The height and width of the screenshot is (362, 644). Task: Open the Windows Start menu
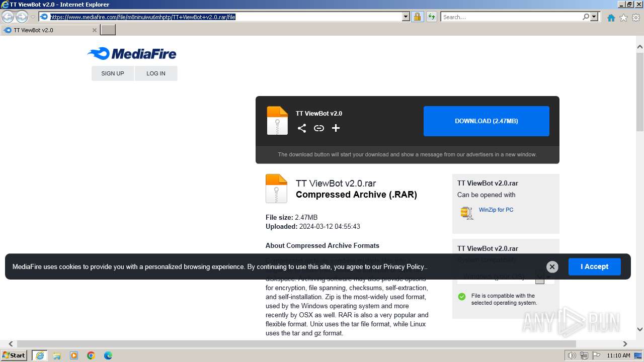pos(14,355)
